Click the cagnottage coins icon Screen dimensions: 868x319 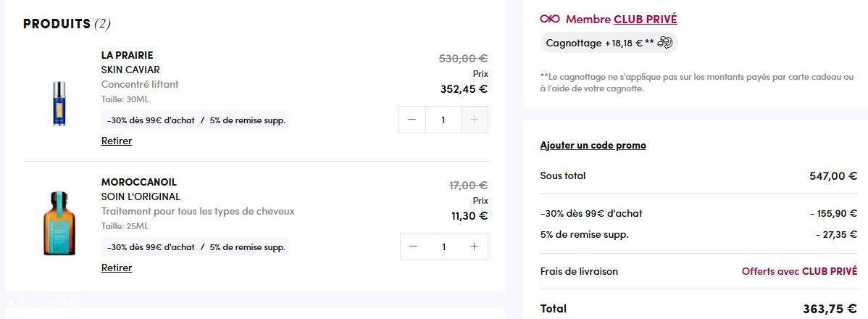tap(665, 43)
